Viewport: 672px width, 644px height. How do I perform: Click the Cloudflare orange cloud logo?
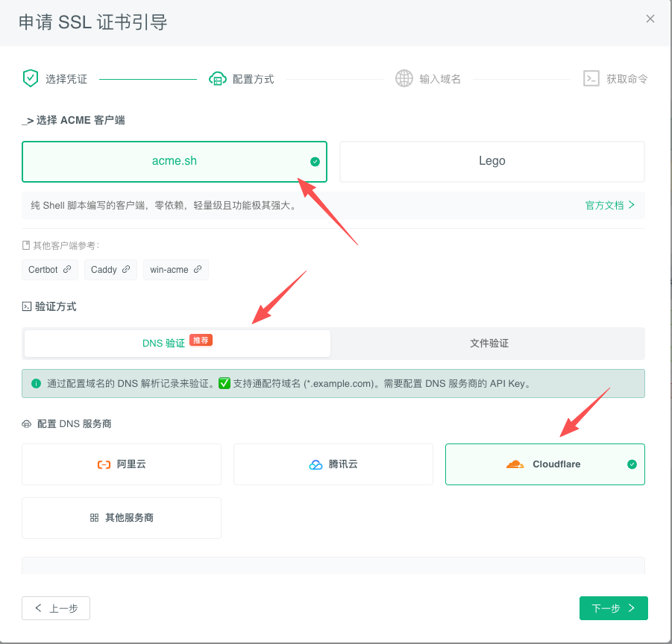point(515,464)
